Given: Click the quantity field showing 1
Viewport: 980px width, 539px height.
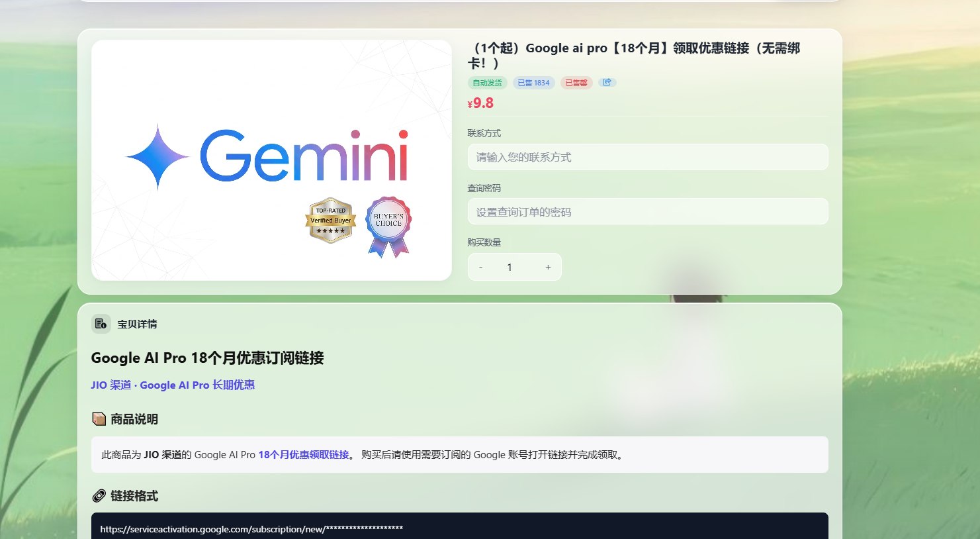Looking at the screenshot, I should [510, 267].
